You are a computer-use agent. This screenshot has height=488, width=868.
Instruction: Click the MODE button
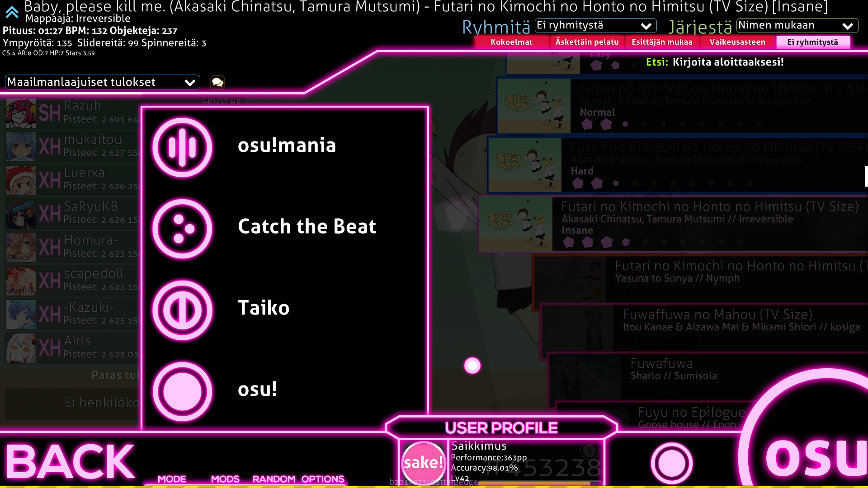click(x=172, y=479)
